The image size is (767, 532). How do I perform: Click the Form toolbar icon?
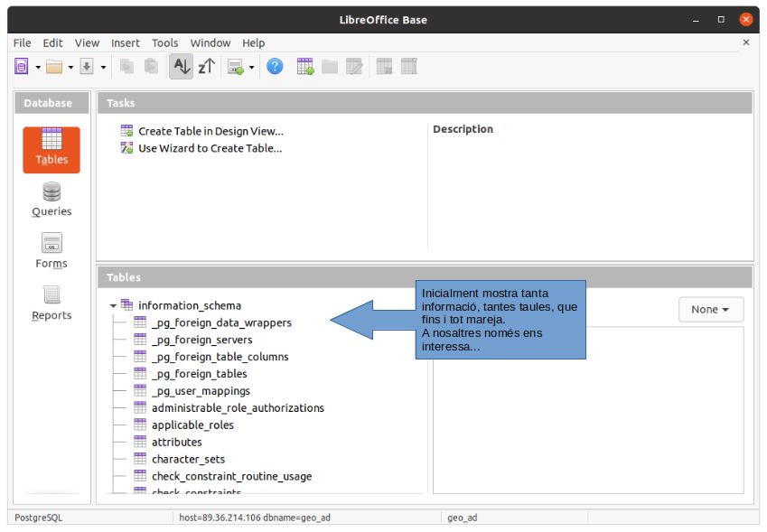[x=236, y=67]
